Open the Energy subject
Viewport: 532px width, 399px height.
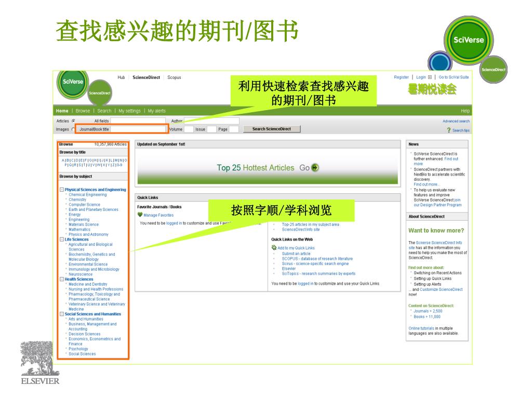75,215
